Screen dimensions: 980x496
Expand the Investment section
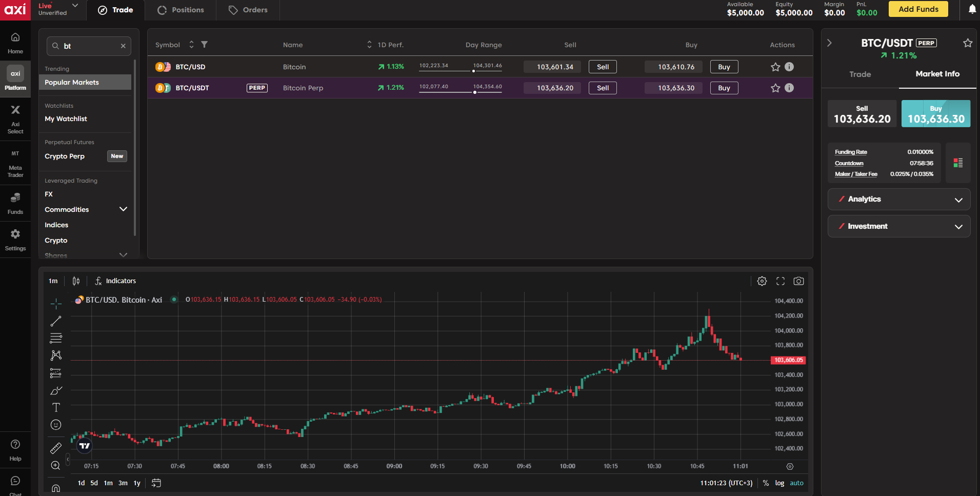coord(898,226)
